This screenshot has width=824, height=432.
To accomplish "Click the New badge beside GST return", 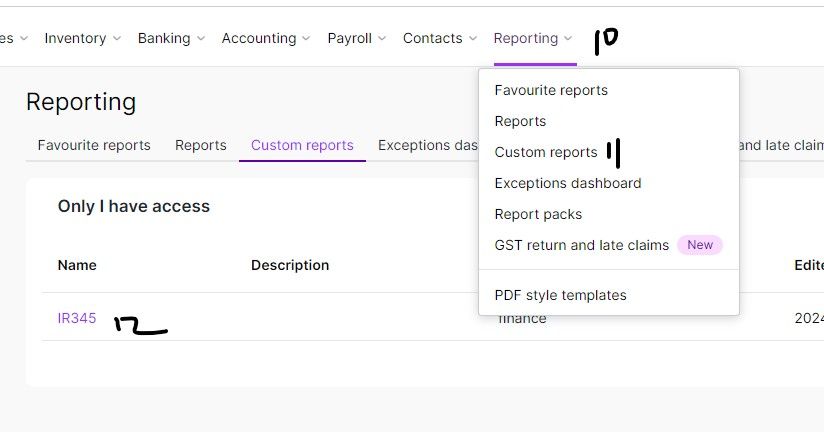I will 700,245.
